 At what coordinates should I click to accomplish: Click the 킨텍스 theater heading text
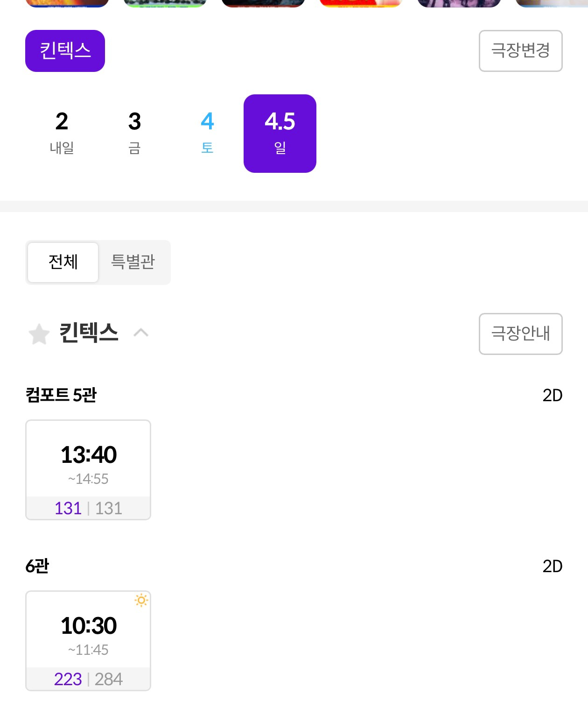(x=89, y=333)
